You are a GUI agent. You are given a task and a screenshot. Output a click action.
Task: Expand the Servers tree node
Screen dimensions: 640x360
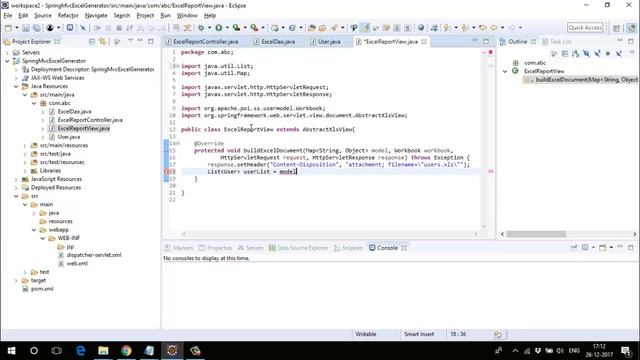click(7, 52)
